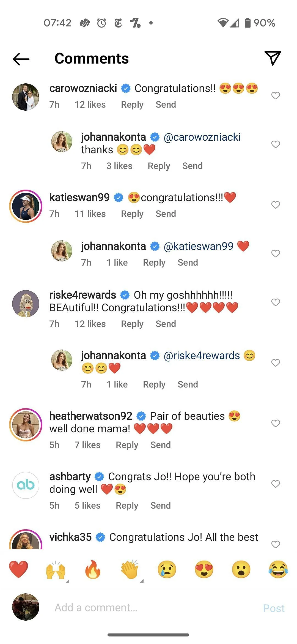The width and height of the screenshot is (297, 644).
Task: Reply to riske4rewards' comment
Action: [132, 324]
